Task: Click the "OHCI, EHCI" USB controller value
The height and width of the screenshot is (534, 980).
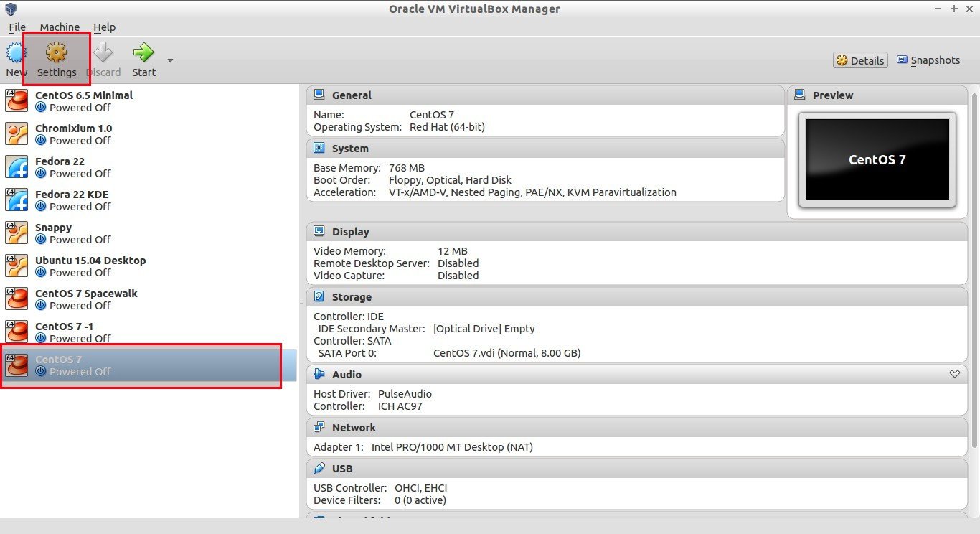Action: tap(420, 488)
